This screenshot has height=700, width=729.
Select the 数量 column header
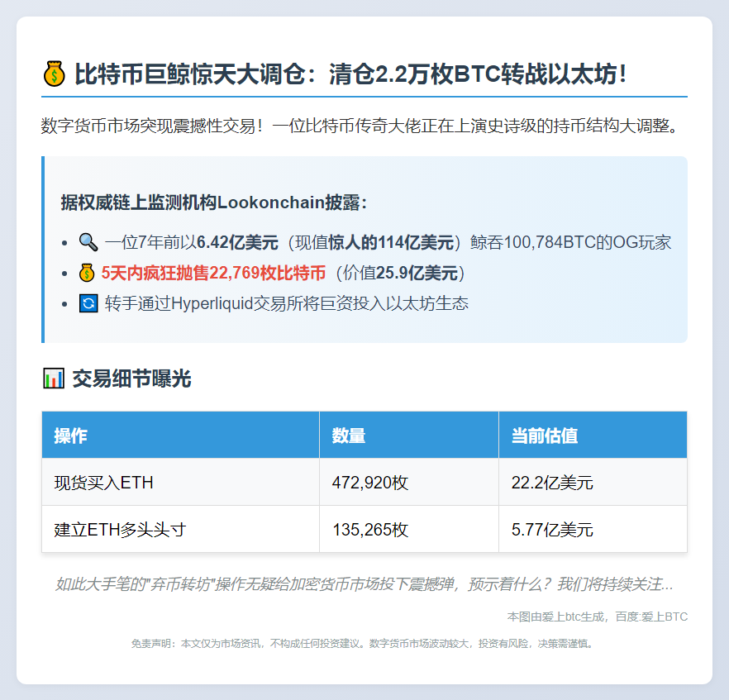(x=347, y=435)
